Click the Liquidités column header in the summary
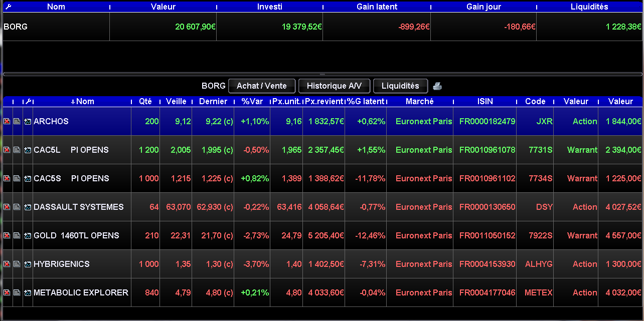Screen dimensions: 644x321 [589, 7]
